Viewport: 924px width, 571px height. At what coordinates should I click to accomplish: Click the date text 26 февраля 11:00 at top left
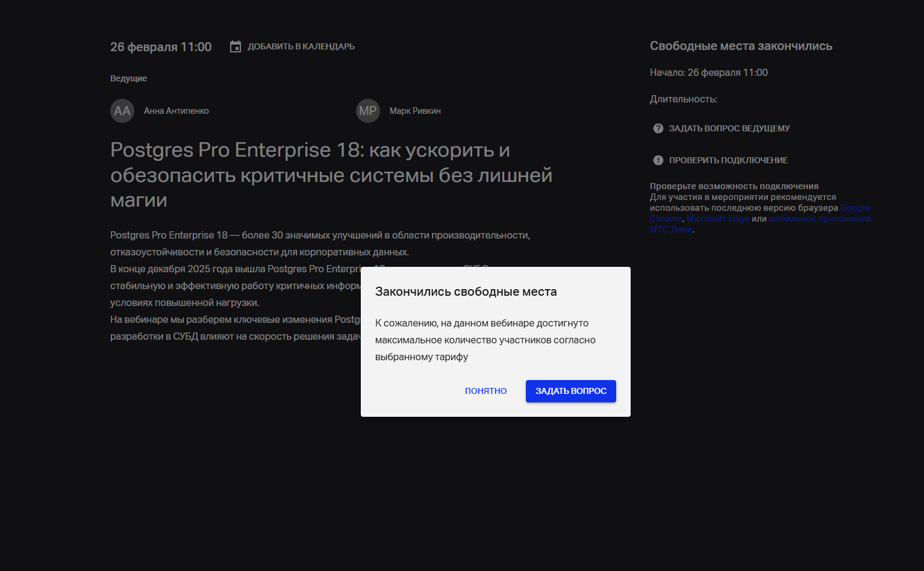[161, 47]
